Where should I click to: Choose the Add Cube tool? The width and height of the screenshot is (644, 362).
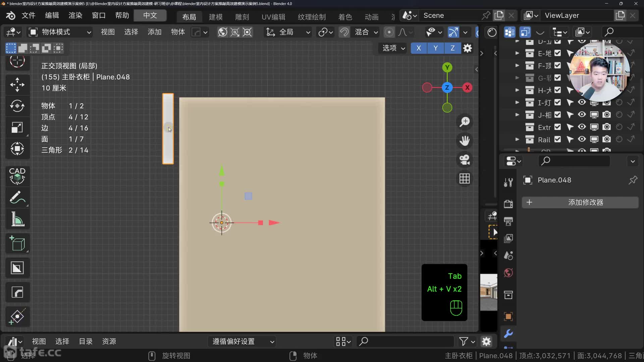[x=17, y=243]
